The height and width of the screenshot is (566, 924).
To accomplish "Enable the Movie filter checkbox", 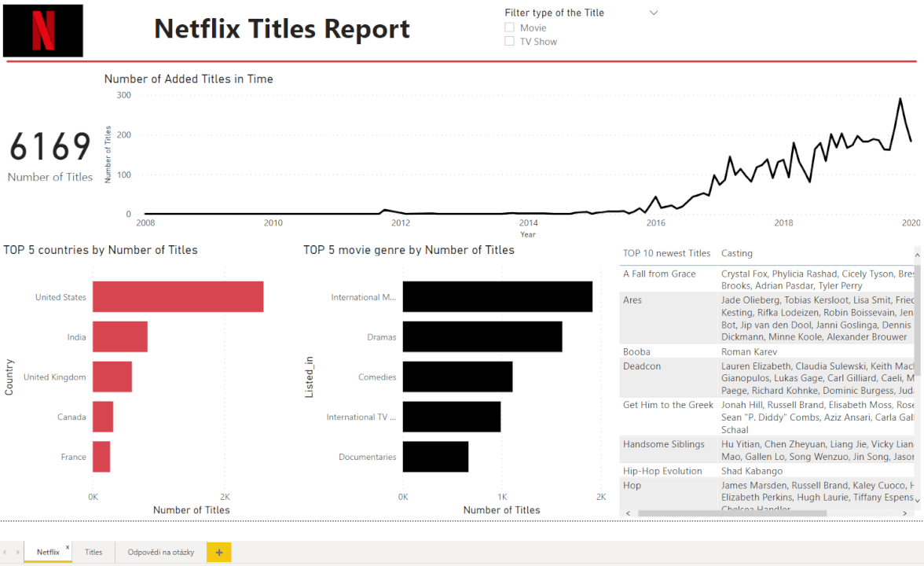I will tap(508, 27).
